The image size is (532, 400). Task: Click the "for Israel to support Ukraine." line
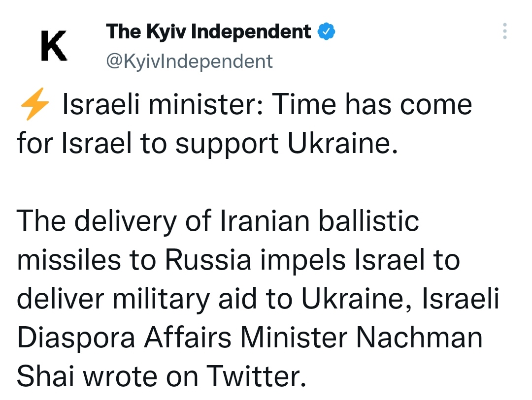207,144
